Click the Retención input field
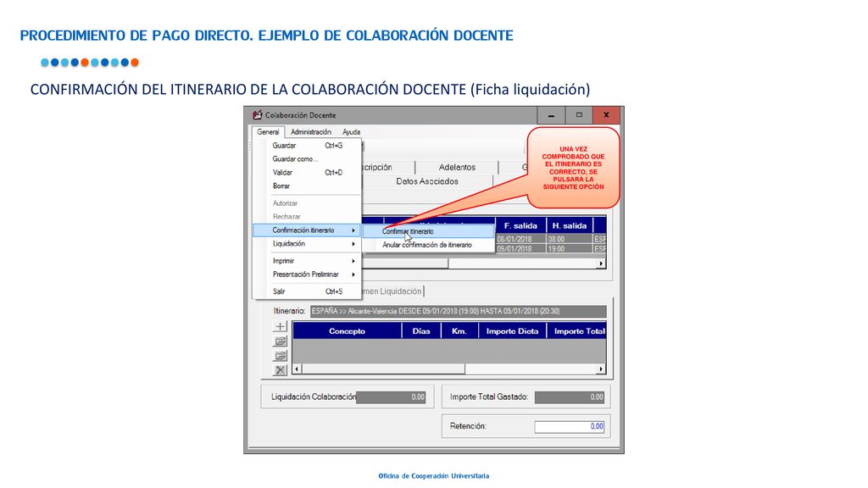Screen dimensions: 868x488 point(570,427)
